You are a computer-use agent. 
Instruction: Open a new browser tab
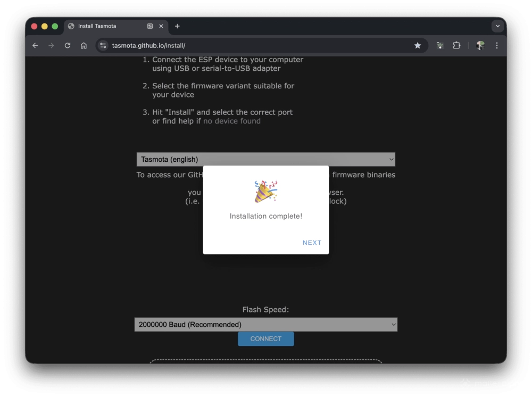[177, 26]
